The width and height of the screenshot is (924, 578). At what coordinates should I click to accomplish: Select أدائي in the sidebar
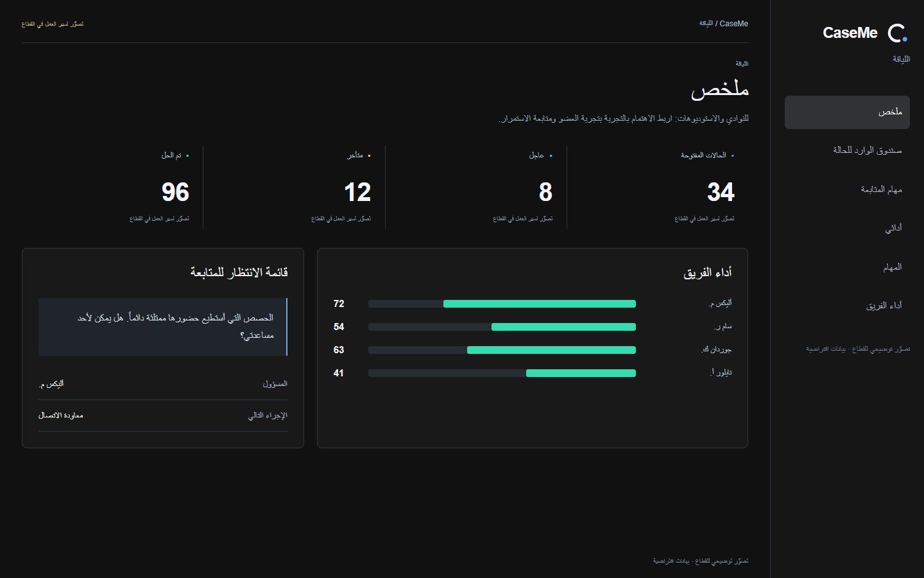coord(847,228)
